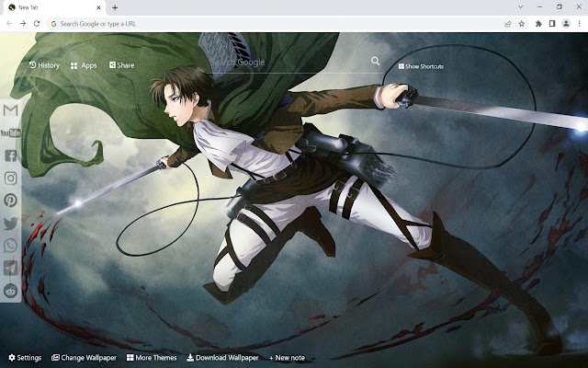
Task: Open the Extensions puzzle icon
Action: point(538,24)
